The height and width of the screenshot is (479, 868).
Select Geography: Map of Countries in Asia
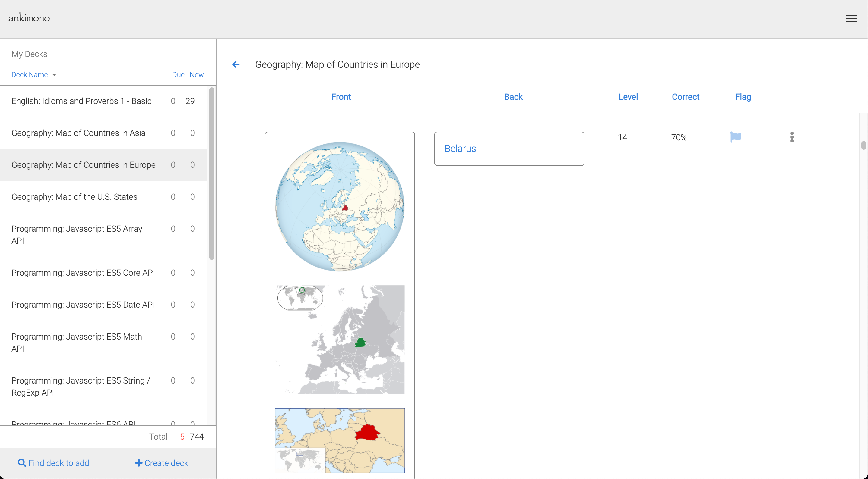[x=78, y=133]
